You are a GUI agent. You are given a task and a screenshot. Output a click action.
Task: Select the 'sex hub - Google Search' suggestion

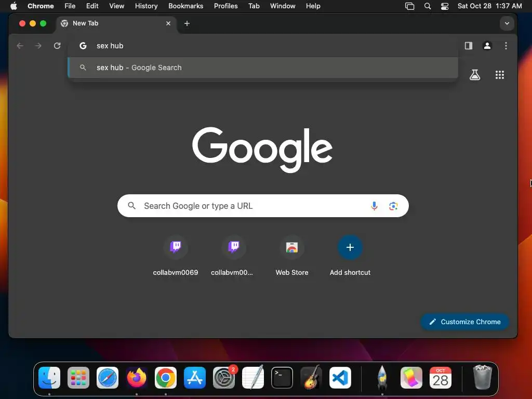click(x=263, y=68)
